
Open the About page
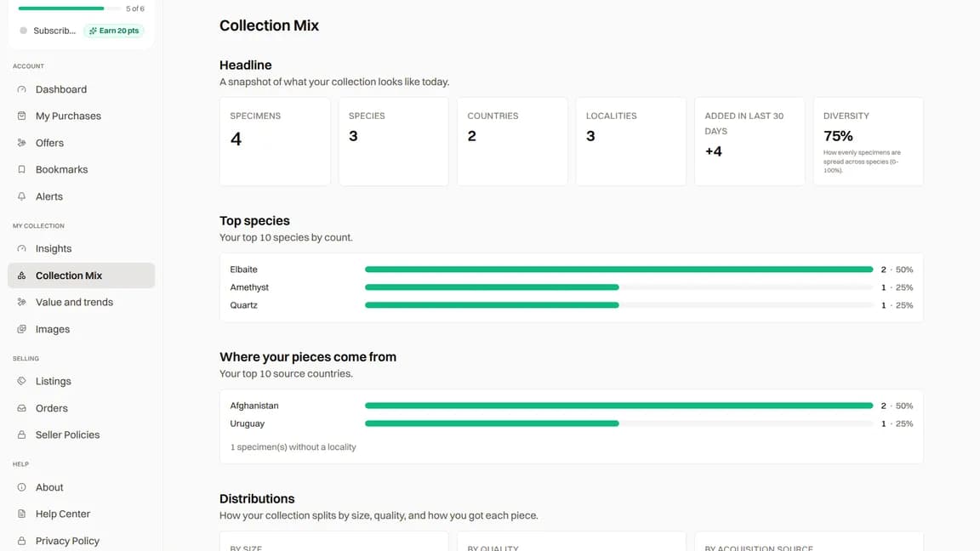(x=82, y=486)
